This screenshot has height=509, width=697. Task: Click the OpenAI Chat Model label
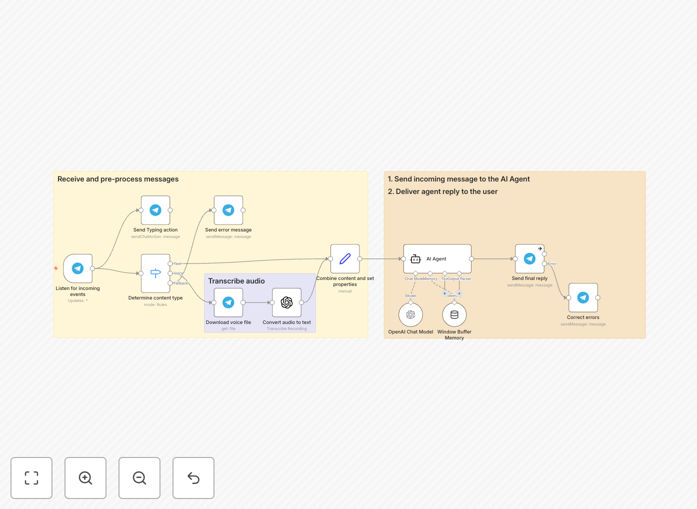[x=410, y=332]
